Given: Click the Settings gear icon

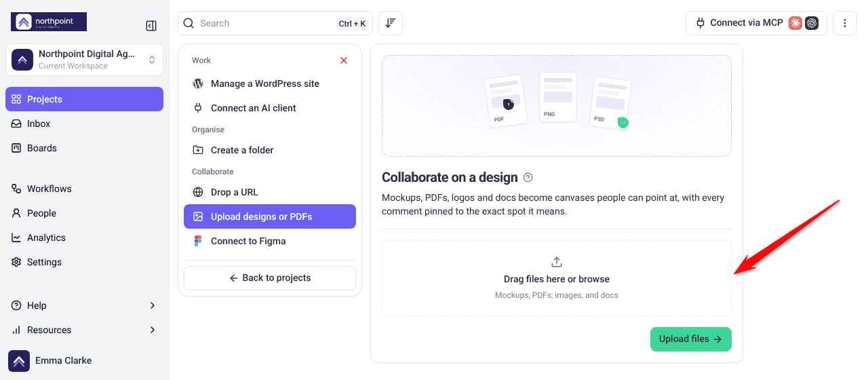Looking at the screenshot, I should [16, 262].
